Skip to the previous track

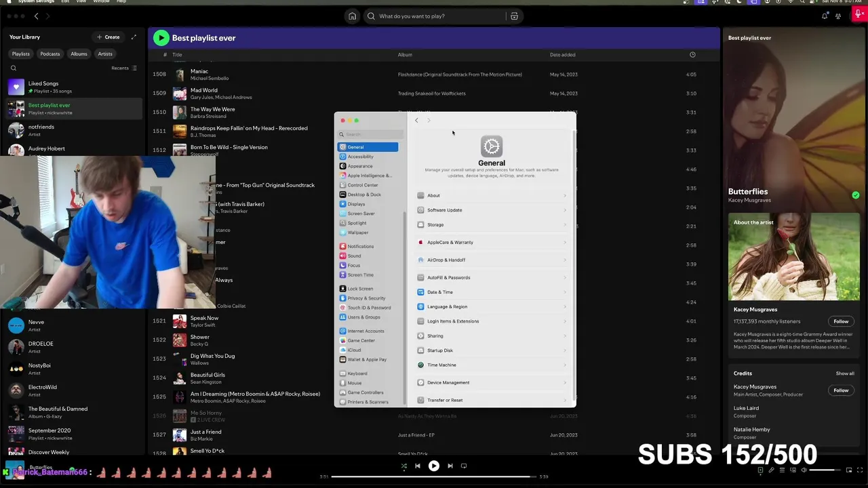418,466
